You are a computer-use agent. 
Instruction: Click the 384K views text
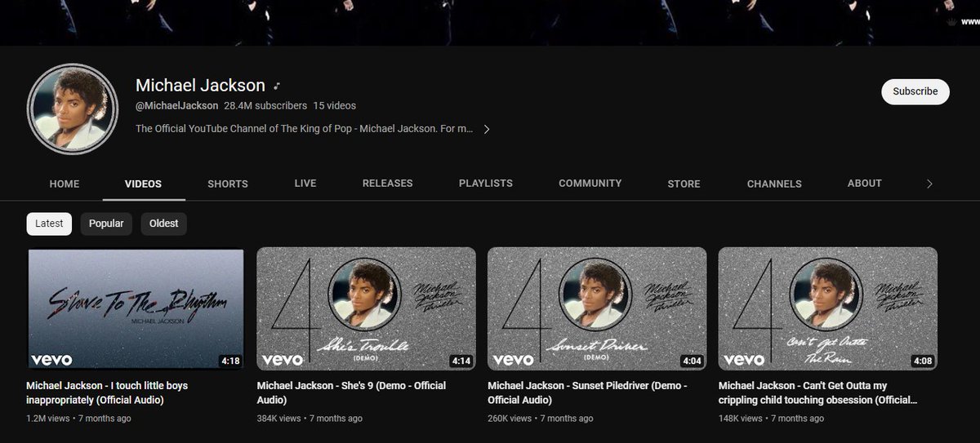click(x=279, y=419)
